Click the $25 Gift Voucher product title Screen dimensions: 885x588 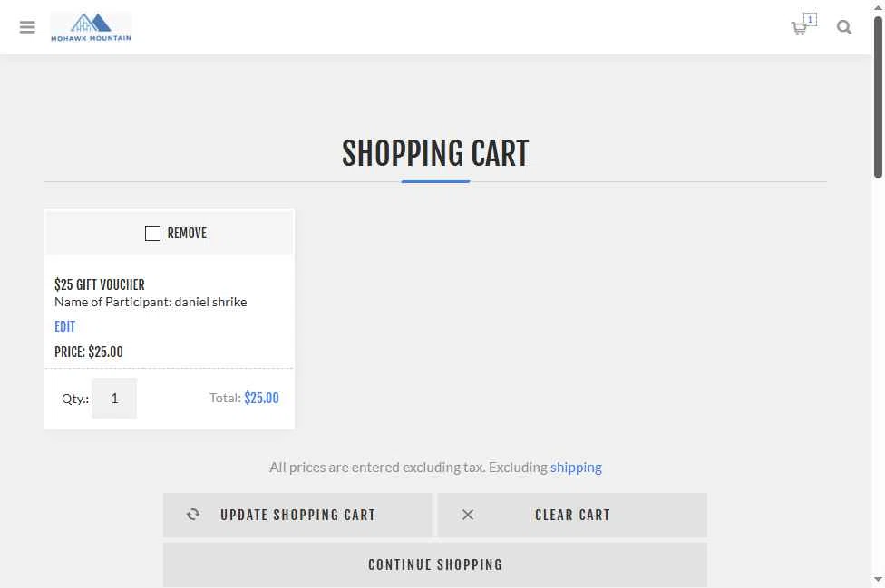[100, 284]
